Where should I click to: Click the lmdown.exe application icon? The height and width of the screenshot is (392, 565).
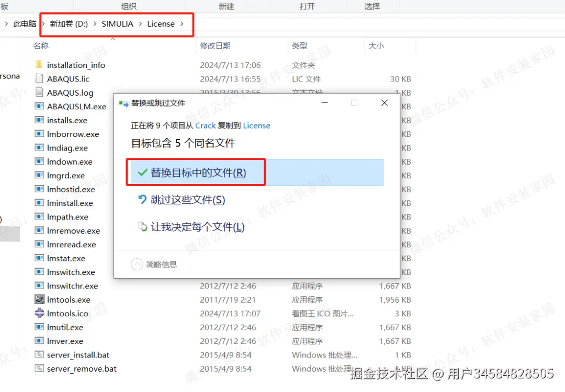click(x=39, y=162)
